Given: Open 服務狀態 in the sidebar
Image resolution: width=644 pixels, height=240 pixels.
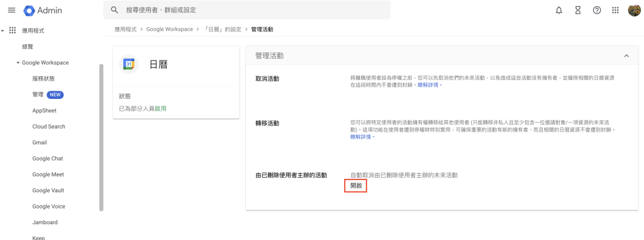Looking at the screenshot, I should click(43, 79).
